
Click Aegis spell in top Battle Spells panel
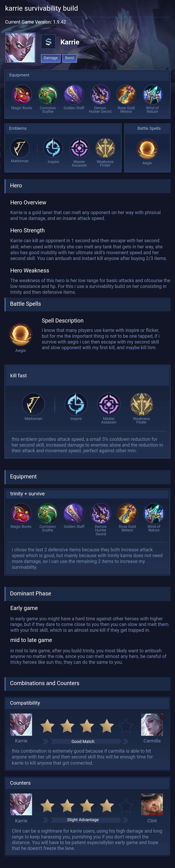coord(147,149)
